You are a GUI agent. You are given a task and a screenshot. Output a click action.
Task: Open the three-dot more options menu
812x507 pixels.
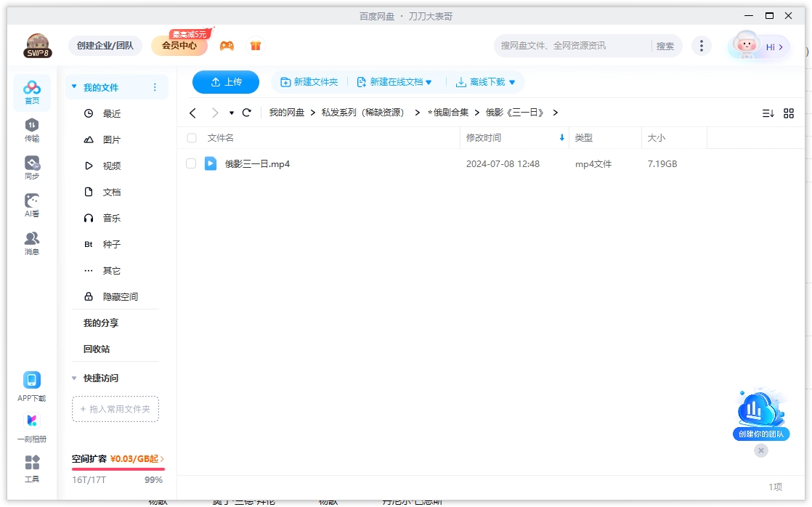click(x=702, y=45)
